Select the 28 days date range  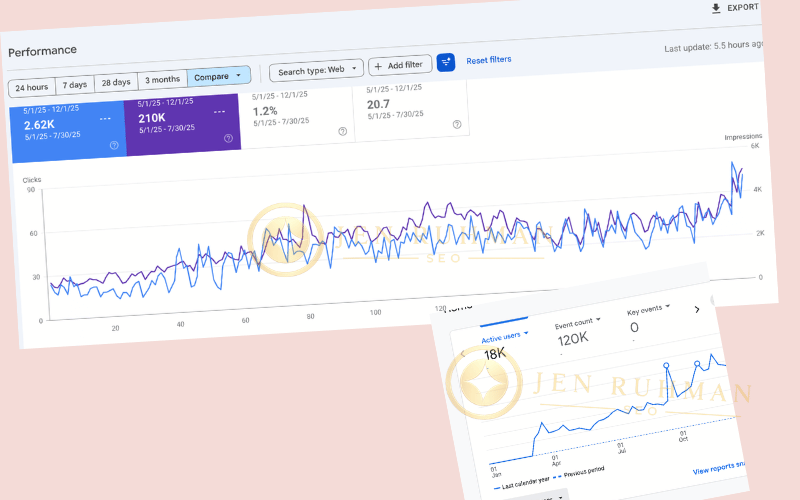(x=116, y=82)
